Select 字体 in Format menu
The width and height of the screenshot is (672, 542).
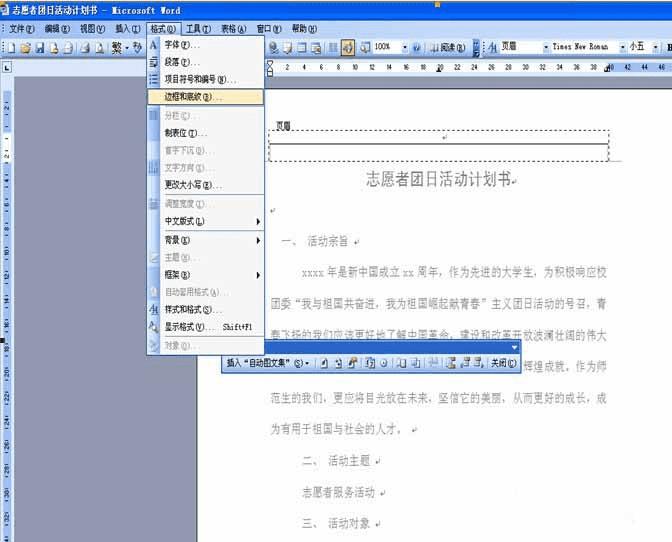206,45
